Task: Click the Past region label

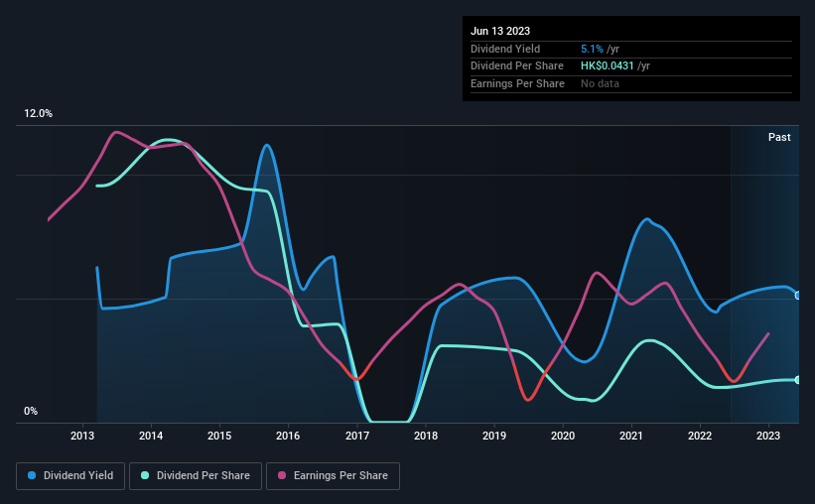Action: [x=779, y=137]
